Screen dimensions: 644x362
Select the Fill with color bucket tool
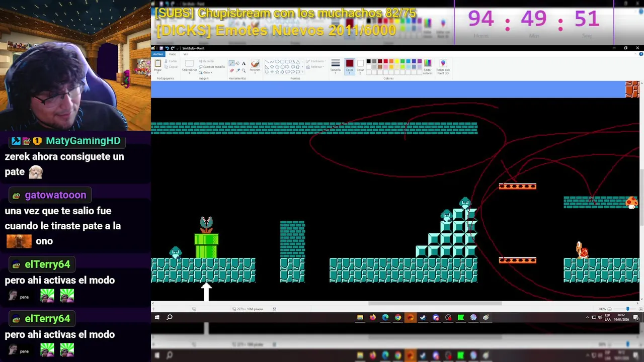(x=237, y=63)
